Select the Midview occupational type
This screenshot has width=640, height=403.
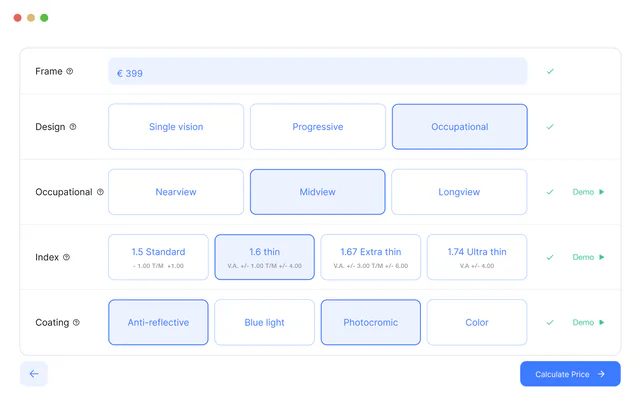tap(318, 192)
